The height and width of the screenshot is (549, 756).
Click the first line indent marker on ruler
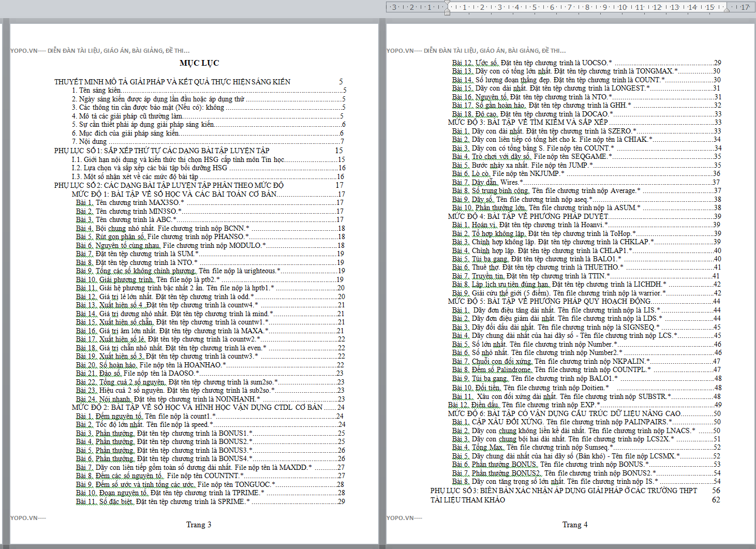pyautogui.click(x=448, y=3)
